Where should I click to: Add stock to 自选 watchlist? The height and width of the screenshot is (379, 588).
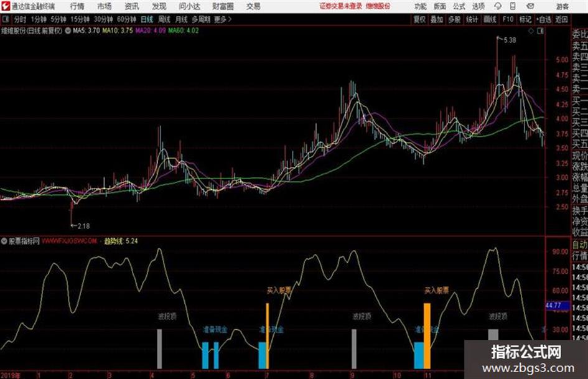(x=544, y=19)
